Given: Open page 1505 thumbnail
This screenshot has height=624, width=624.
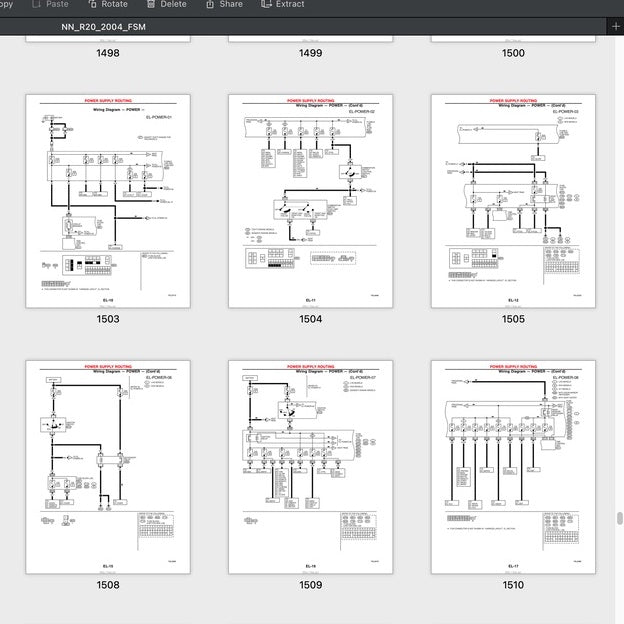Looking at the screenshot, I should click(513, 201).
